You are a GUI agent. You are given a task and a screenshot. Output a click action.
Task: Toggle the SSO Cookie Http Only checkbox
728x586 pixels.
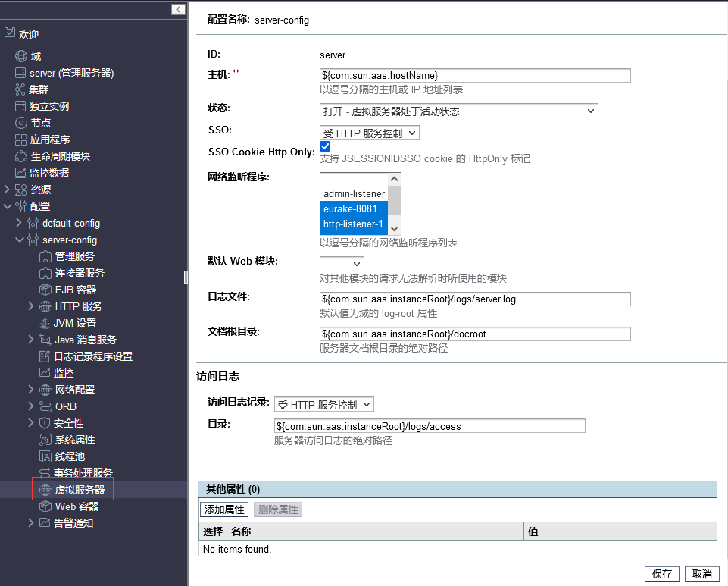click(325, 146)
